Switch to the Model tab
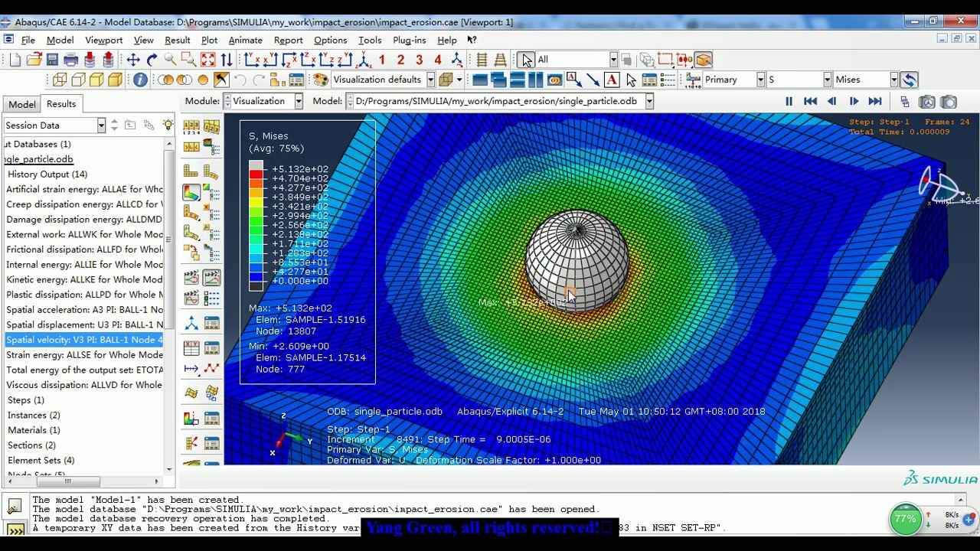 point(21,104)
